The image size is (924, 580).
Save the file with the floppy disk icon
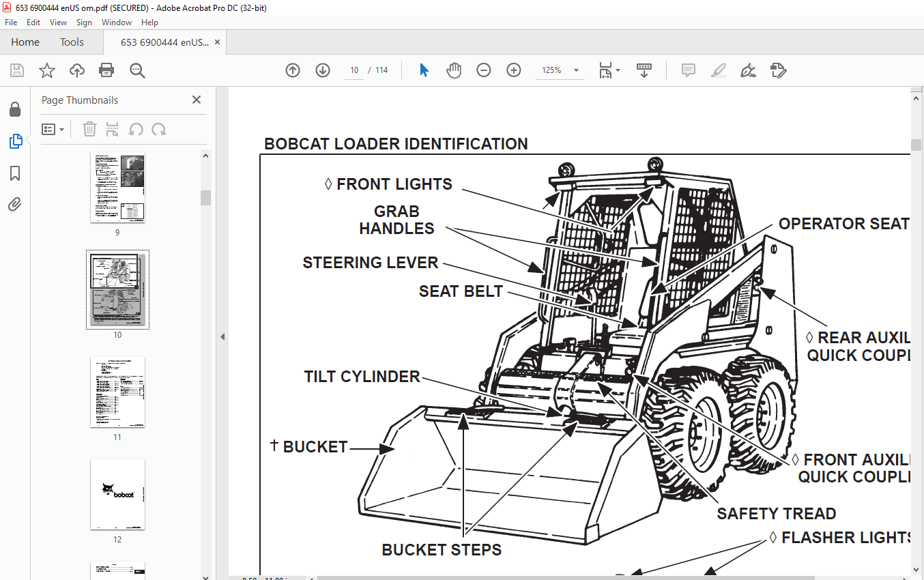pyautogui.click(x=17, y=70)
